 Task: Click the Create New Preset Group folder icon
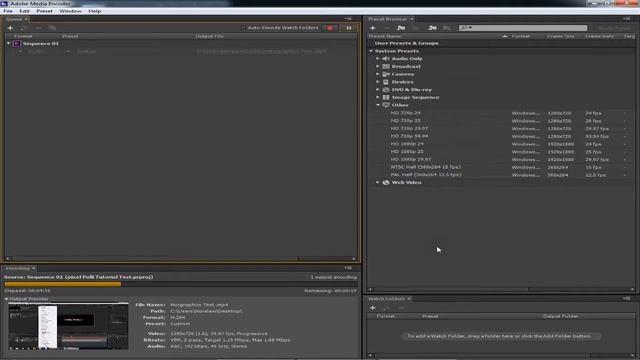(x=401, y=28)
